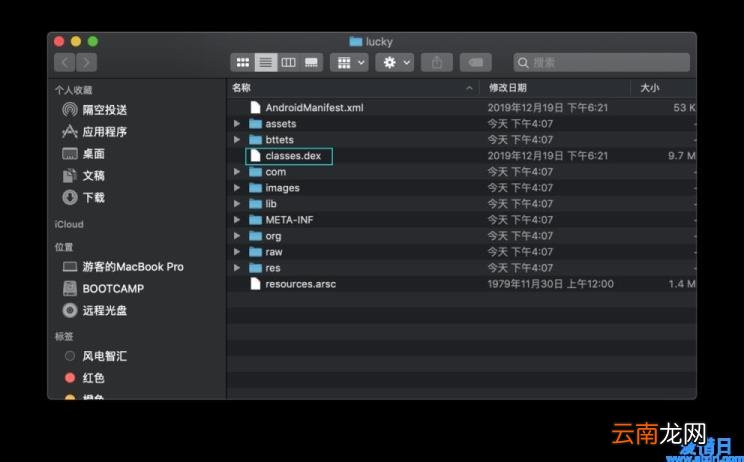Screen dimensions: 744x462
Task: Click the yellow minimize window button
Action: point(76,42)
